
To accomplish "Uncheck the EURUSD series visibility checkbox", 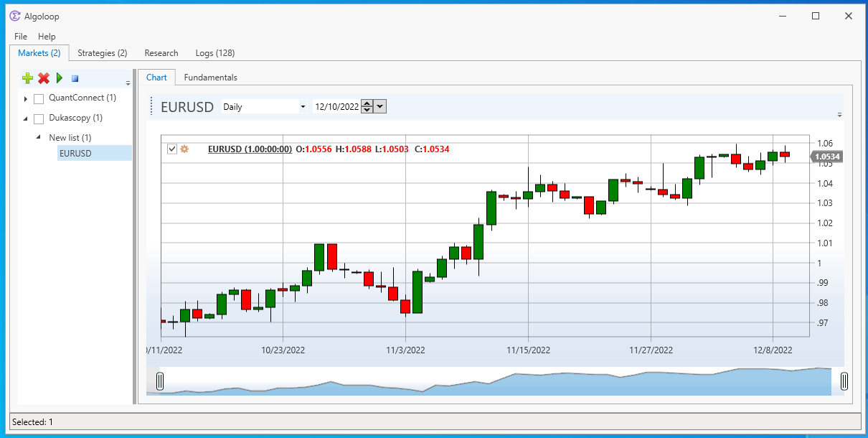I will [x=171, y=149].
